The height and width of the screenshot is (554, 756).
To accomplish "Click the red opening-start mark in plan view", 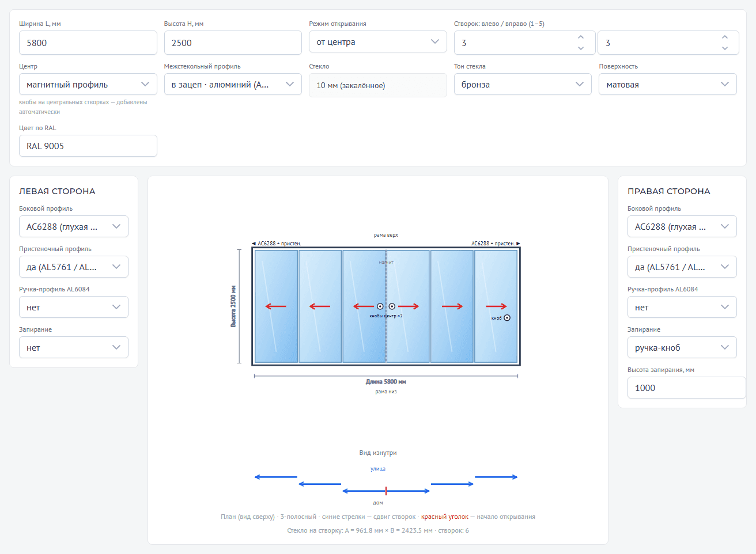I will click(x=386, y=491).
